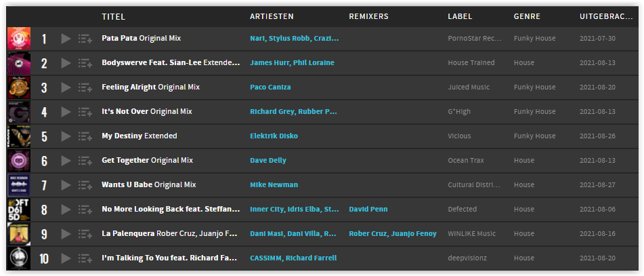Open artist Elektrik Disko page
Image resolution: width=644 pixels, height=276 pixels.
coord(274,136)
